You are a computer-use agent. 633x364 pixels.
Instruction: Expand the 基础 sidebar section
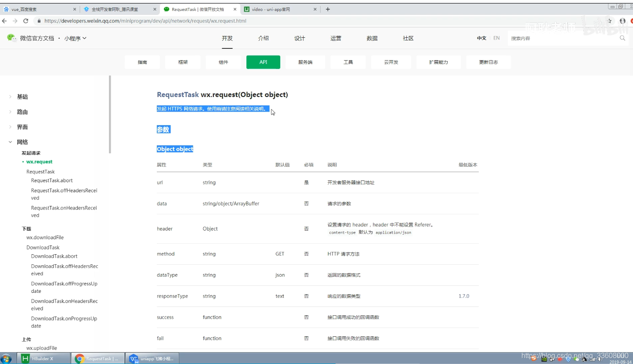click(22, 97)
